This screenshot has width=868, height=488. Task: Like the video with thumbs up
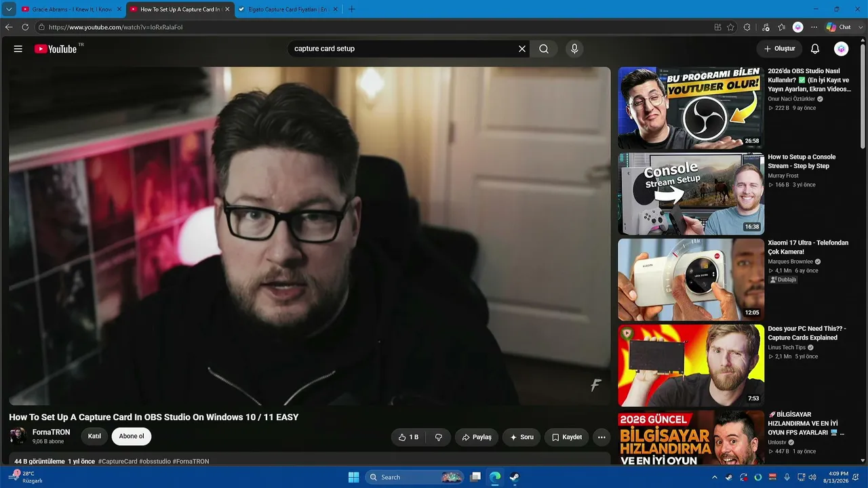click(408, 437)
